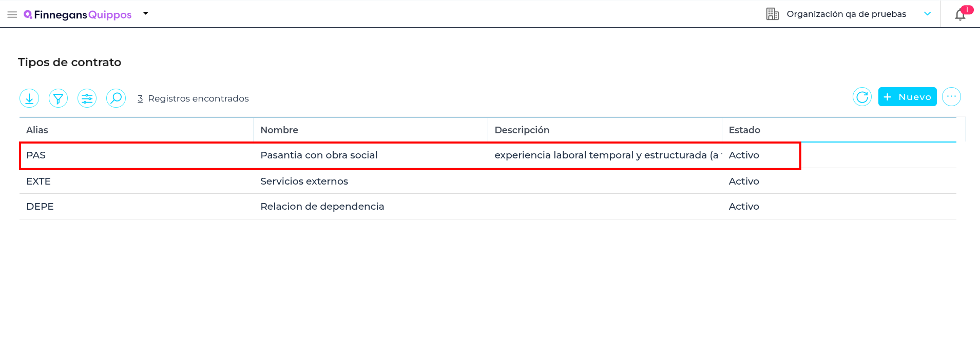Sort by the Nombre column header
Viewport: 980px width, 344px height.
click(279, 130)
